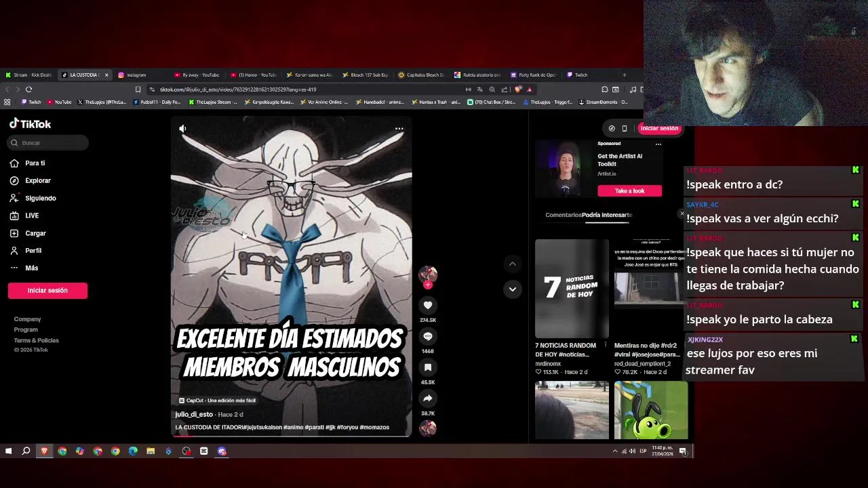Open the video three-dot options menu

(x=399, y=128)
